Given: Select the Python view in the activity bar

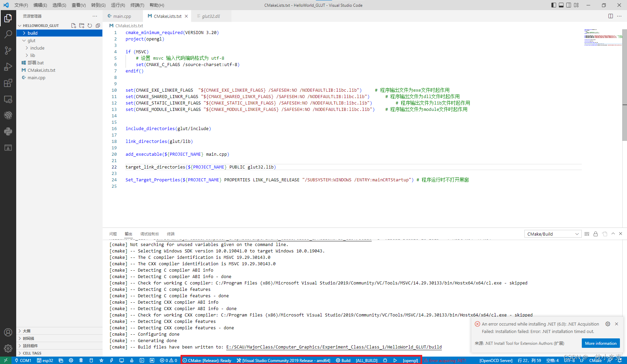Looking at the screenshot, I should pos(8,131).
